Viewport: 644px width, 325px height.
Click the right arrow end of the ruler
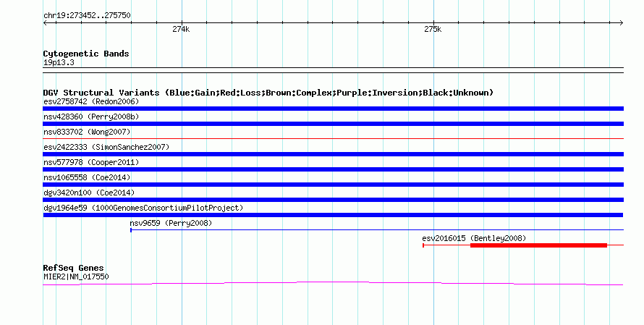click(x=622, y=23)
